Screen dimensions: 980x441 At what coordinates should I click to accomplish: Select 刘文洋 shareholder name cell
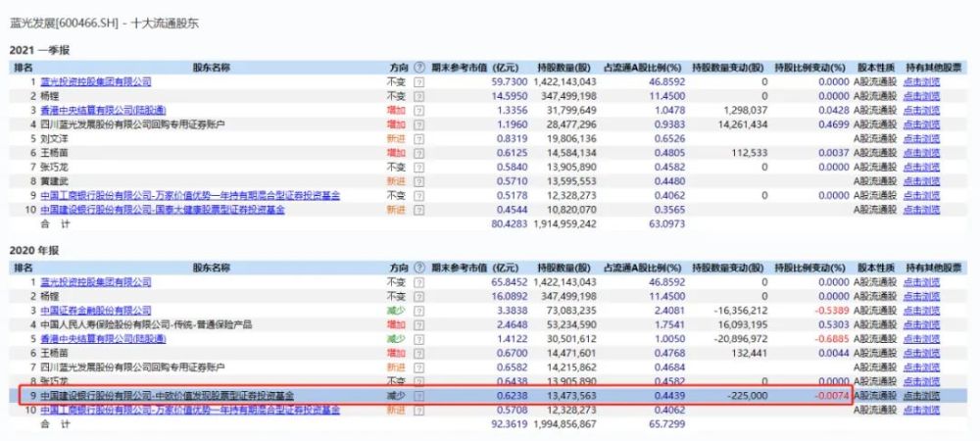(x=55, y=139)
